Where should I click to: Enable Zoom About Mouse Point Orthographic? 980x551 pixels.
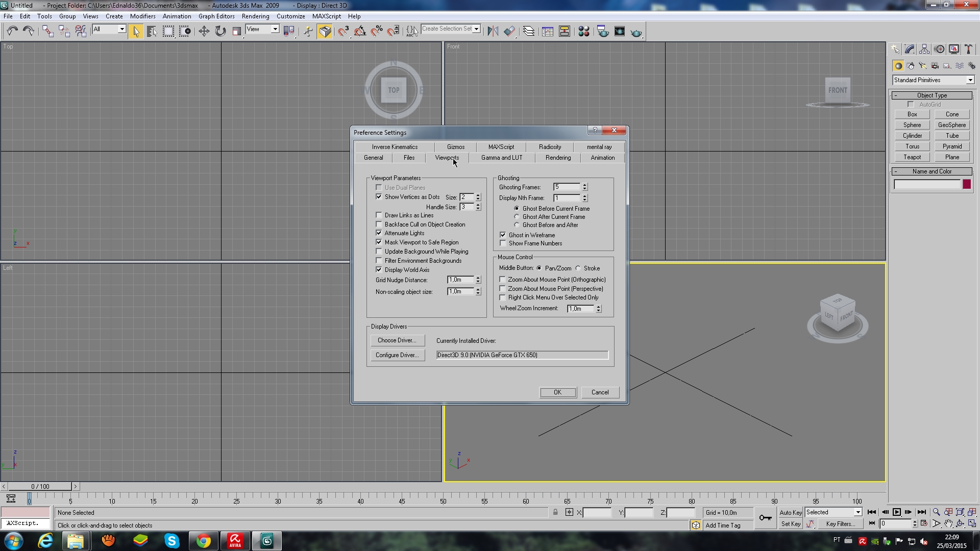pos(503,279)
